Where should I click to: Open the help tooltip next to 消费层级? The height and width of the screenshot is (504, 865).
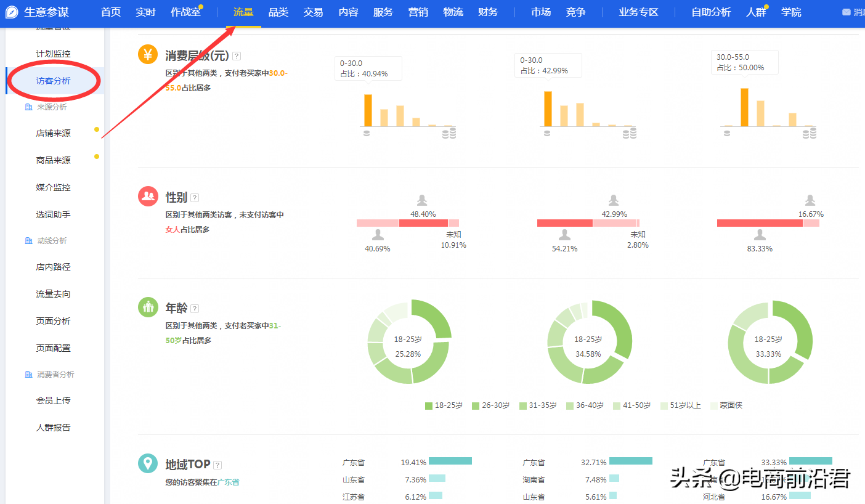[237, 55]
